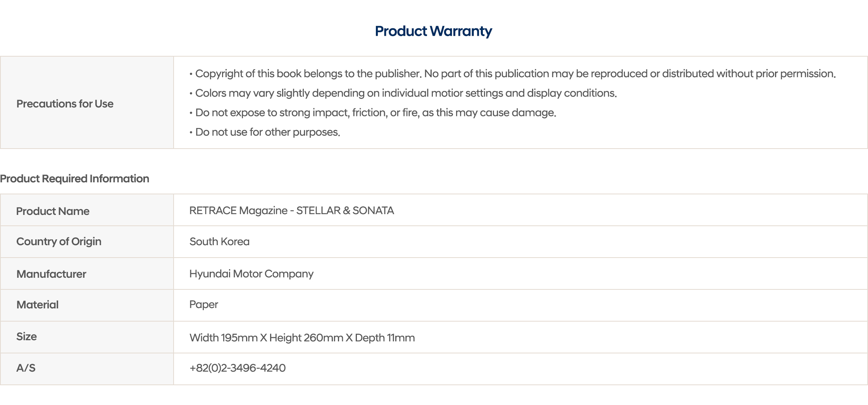Click 'Do not use for other purposes'
The width and height of the screenshot is (868, 405).
[x=267, y=132]
